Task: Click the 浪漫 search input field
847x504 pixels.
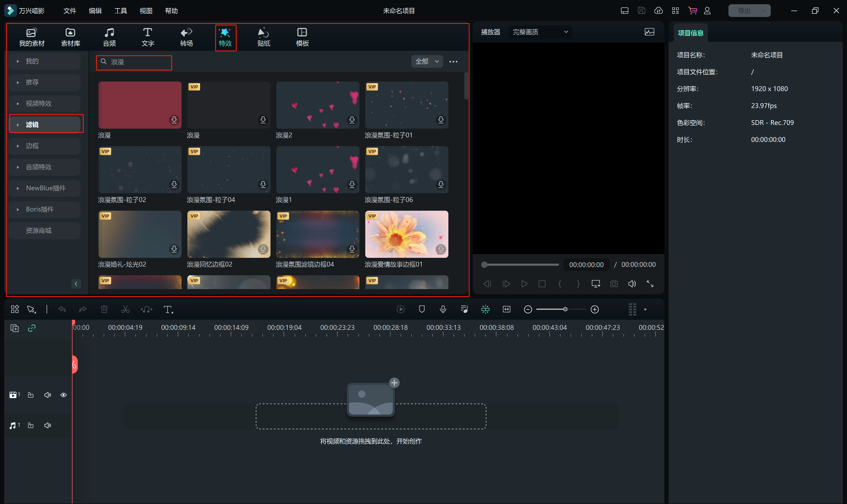Action: tap(139, 62)
